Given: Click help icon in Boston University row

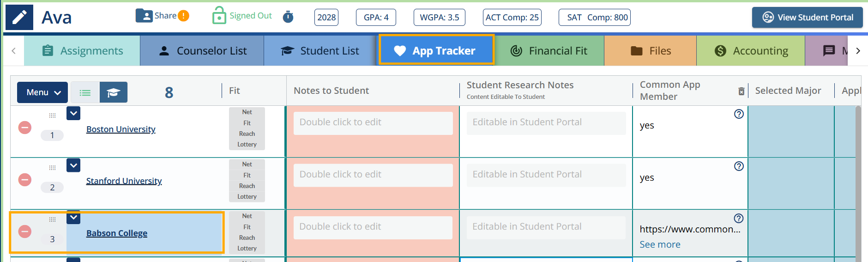Looking at the screenshot, I should click(x=739, y=114).
